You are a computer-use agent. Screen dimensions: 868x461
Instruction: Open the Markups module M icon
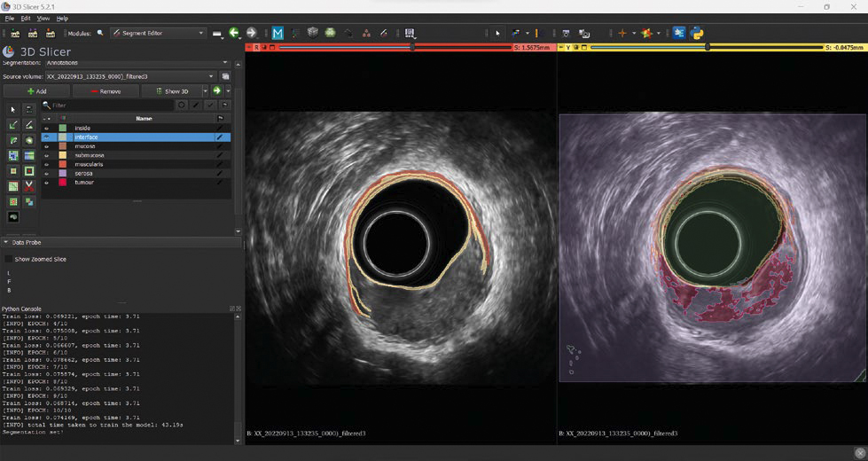click(278, 33)
